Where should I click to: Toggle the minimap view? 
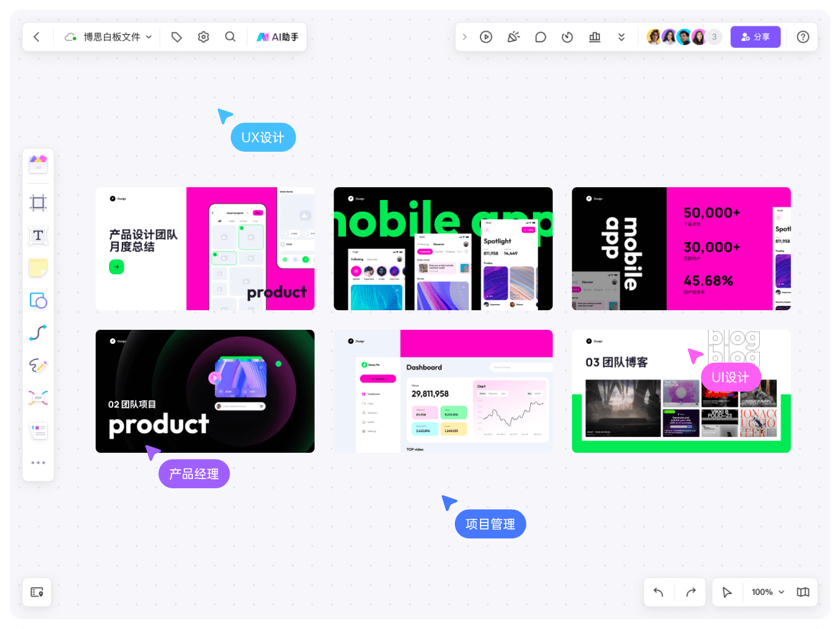point(803,592)
